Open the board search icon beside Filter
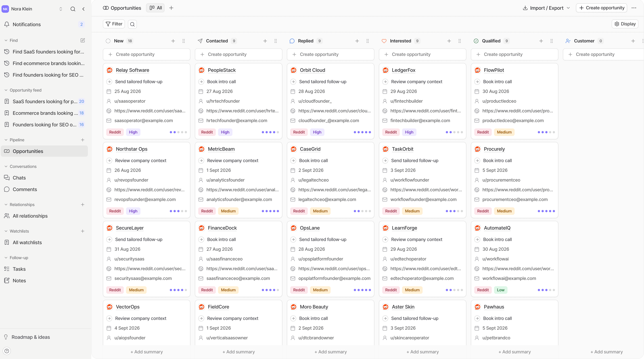The height and width of the screenshot is (359, 644). 132,24
